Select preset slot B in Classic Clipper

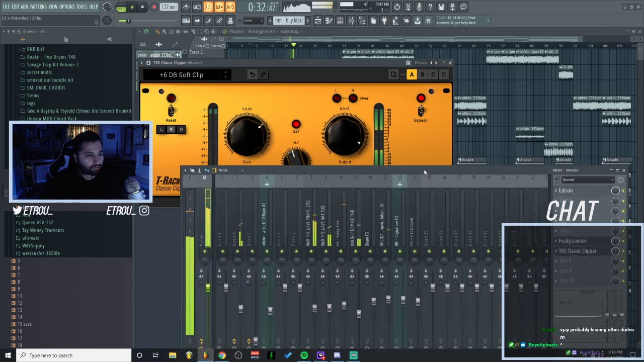(422, 75)
